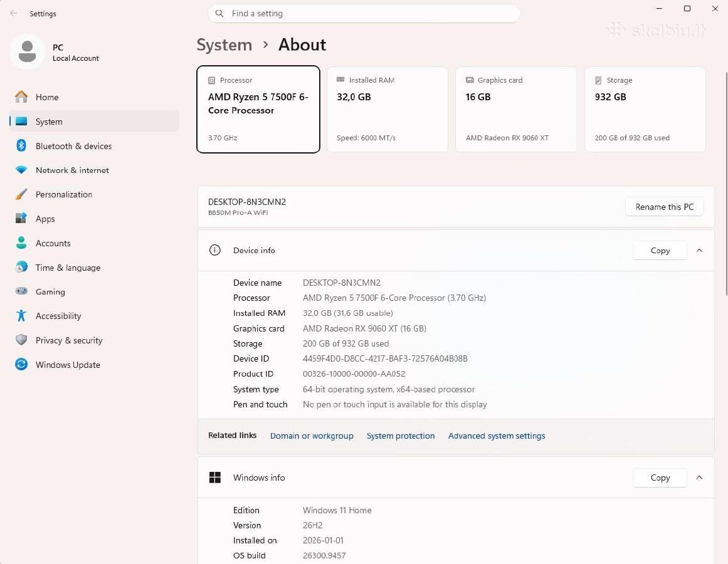This screenshot has width=728, height=564.
Task: Click the vertical scrollbar on the right
Action: (x=725, y=183)
